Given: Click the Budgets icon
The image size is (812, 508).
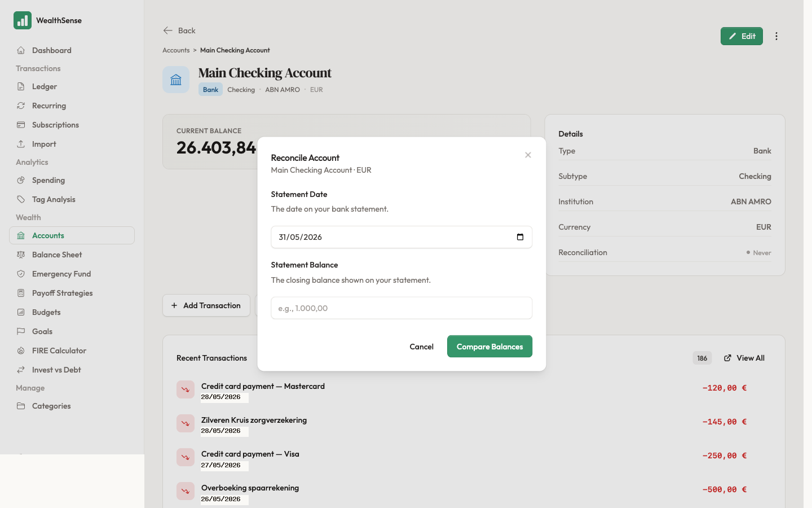Looking at the screenshot, I should 21,312.
